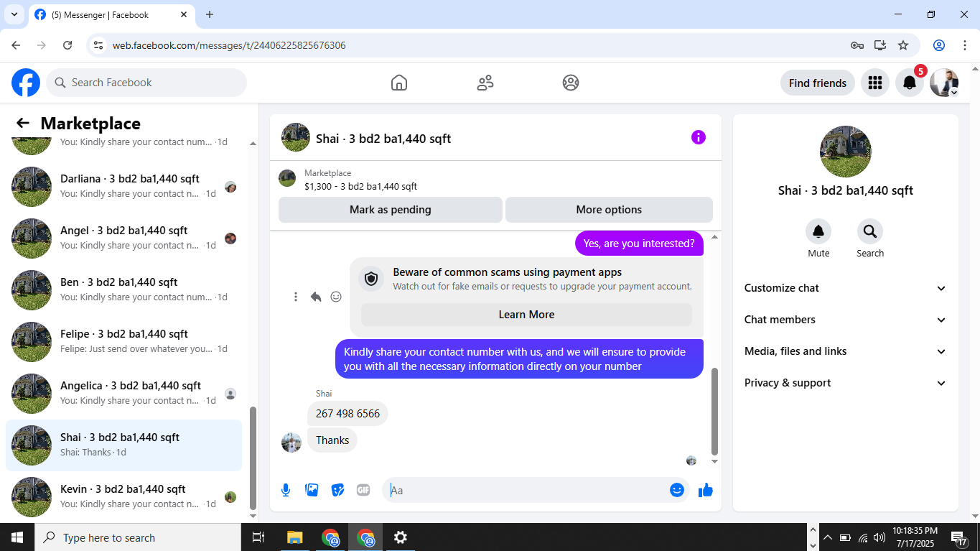Reply to the scam warning message
Image resolution: width=980 pixels, height=551 pixels.
coord(316,297)
